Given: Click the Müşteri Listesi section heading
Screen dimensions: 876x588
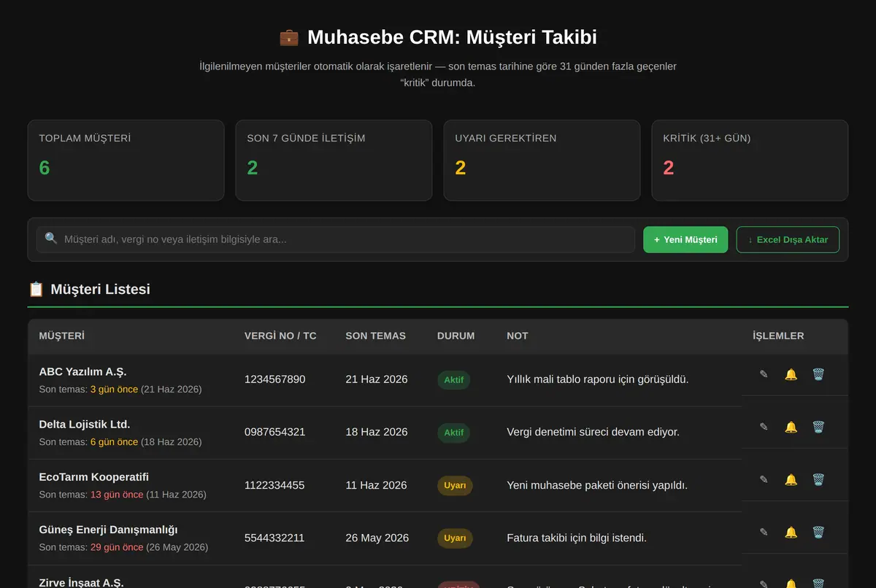Looking at the screenshot, I should point(100,289).
